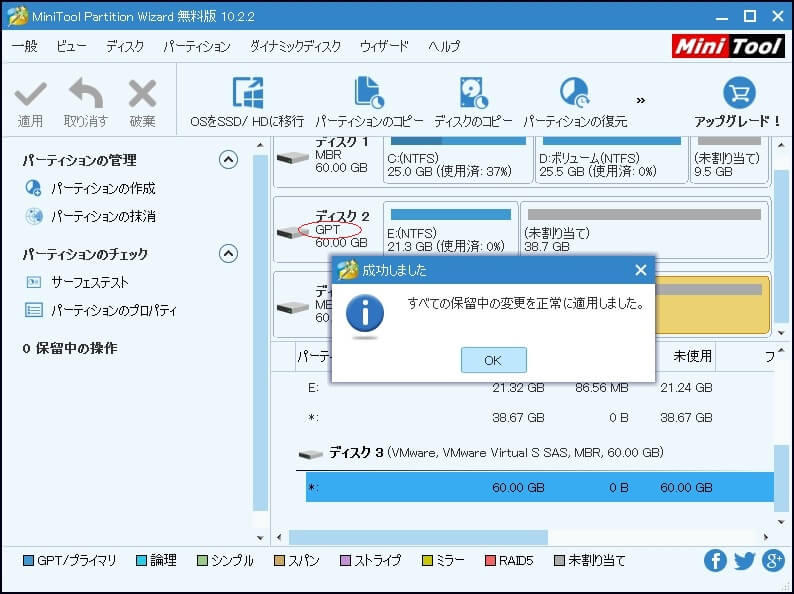This screenshot has width=794, height=594.
Task: Click the 未割り当て gray legend swatch
Action: (x=560, y=561)
